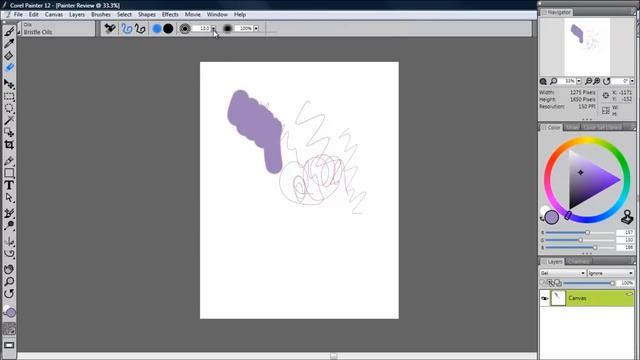Select the Magic Wand tool
This screenshot has width=640, height=360.
9,120
